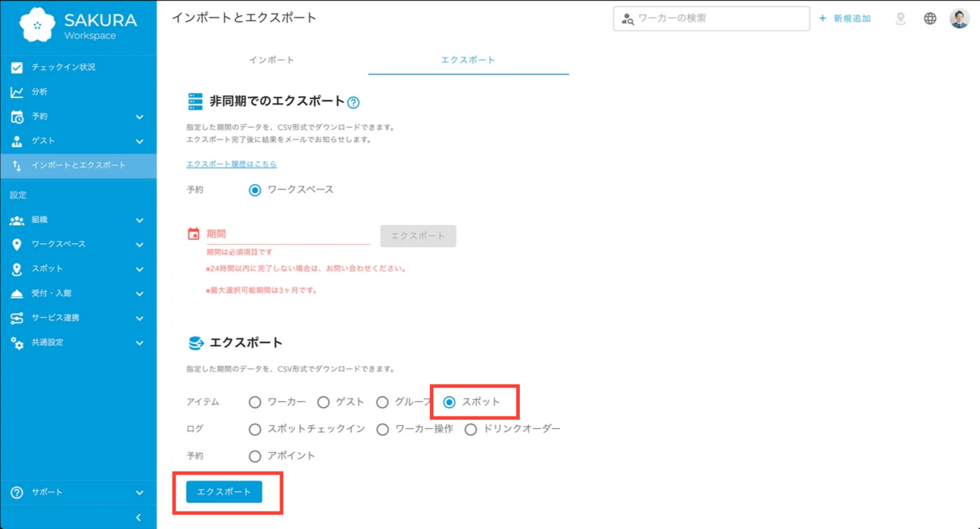Select the アポイント radio button for 予約
Viewport: 980px width, 529px height.
255,456
